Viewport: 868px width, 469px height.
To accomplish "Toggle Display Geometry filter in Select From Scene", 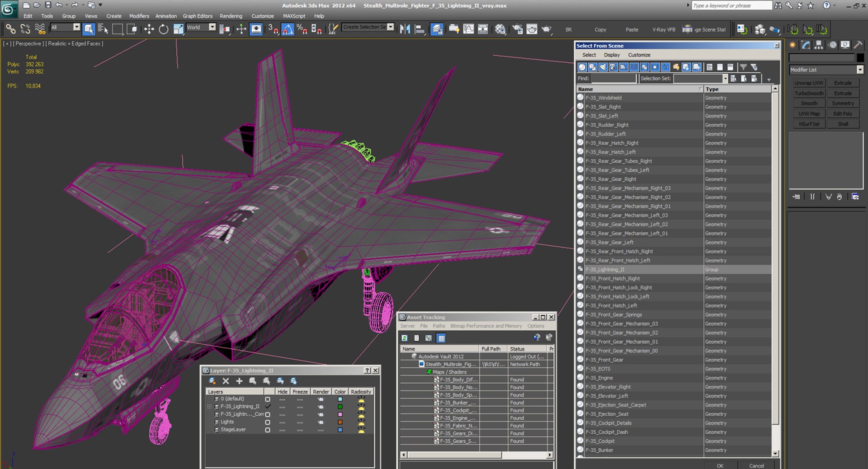I will (x=582, y=67).
